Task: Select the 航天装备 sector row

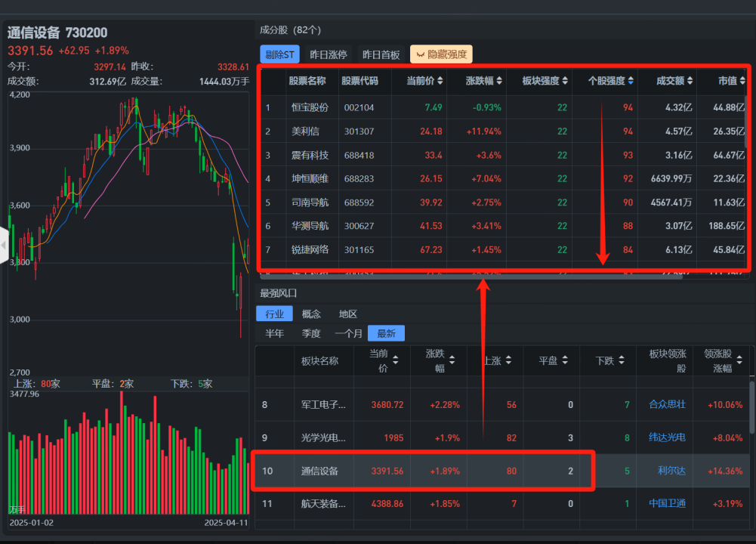Action: point(502,503)
